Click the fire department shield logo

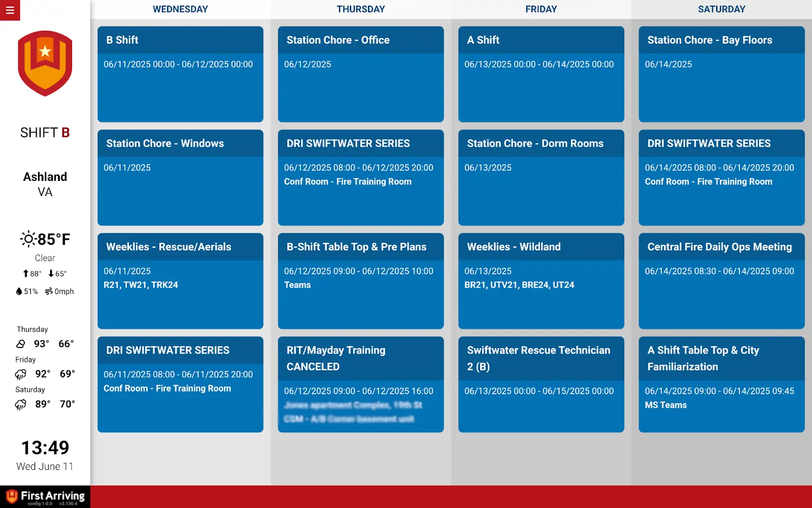[x=45, y=63]
